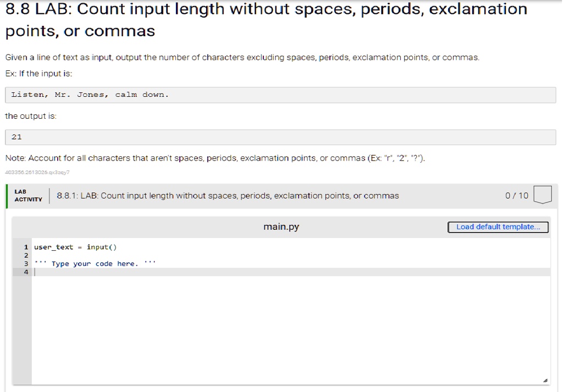Select the Listen, Mr. Jones example input box
563x392 pixels.
(280, 95)
